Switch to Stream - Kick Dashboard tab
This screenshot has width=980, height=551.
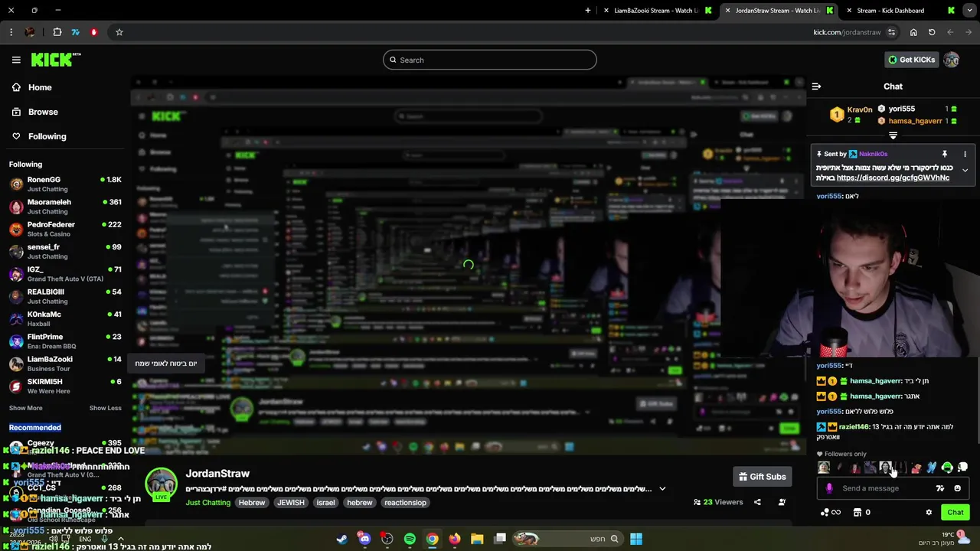[900, 11]
